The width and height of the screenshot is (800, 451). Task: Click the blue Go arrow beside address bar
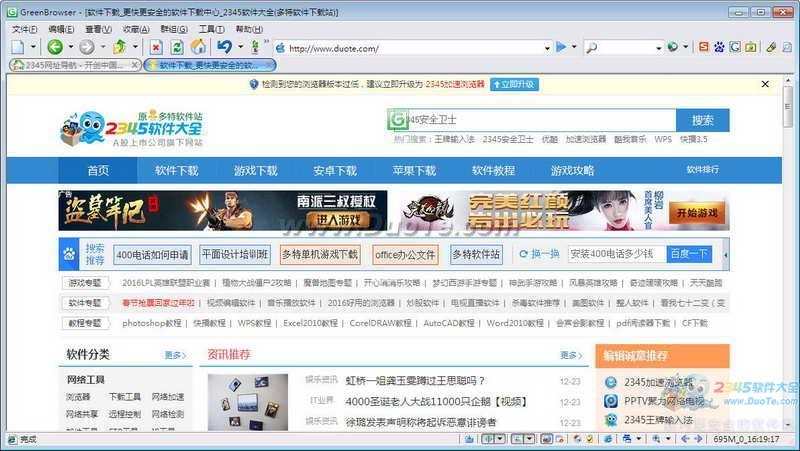click(561, 47)
